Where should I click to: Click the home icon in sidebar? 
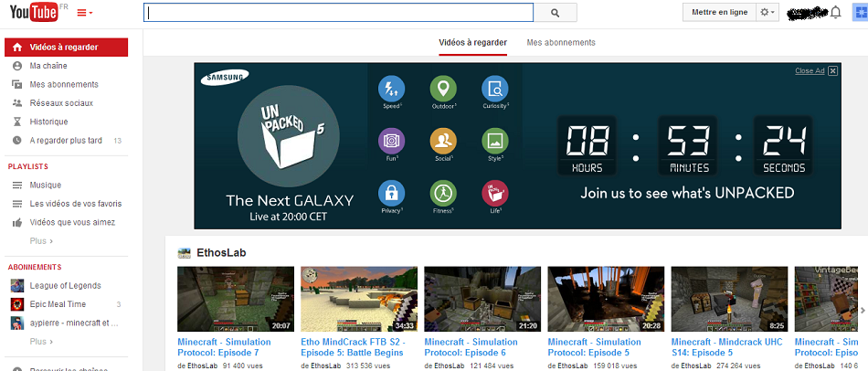pos(17,48)
